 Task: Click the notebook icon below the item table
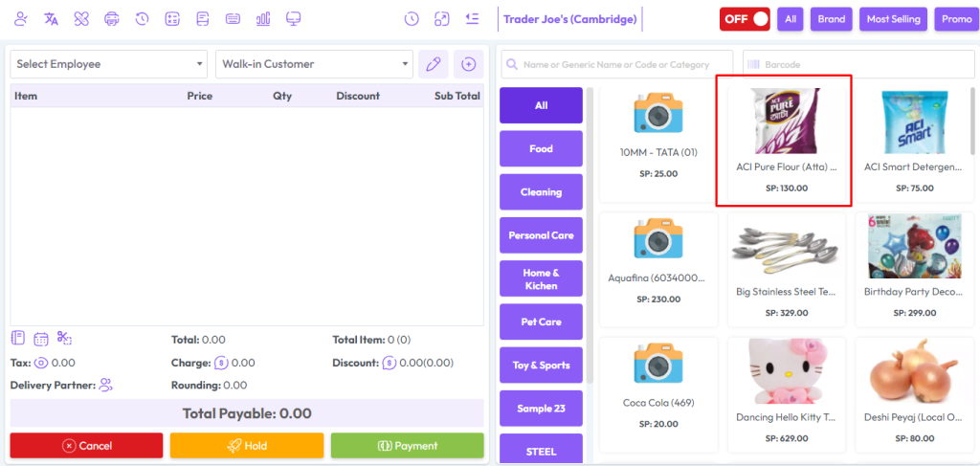tap(18, 339)
